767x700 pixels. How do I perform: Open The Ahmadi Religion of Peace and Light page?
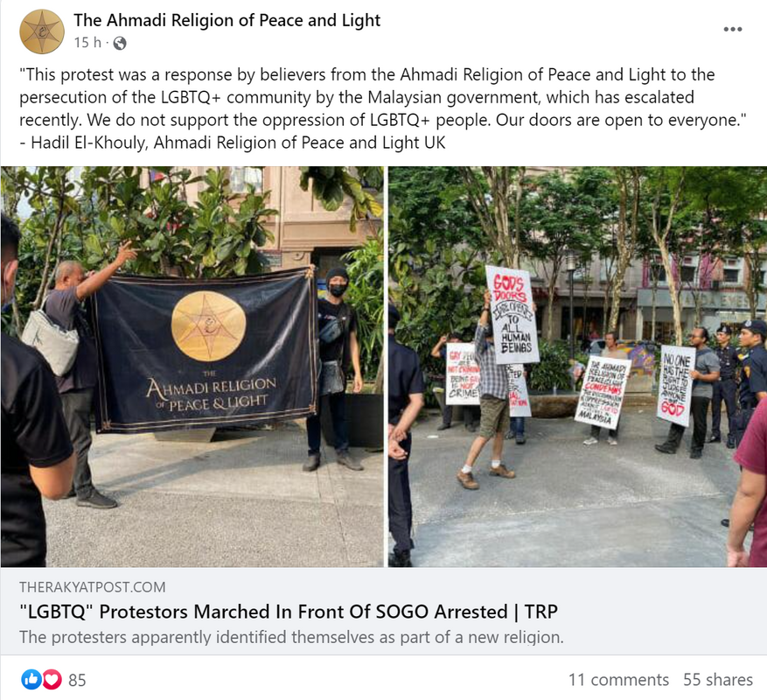click(x=227, y=20)
